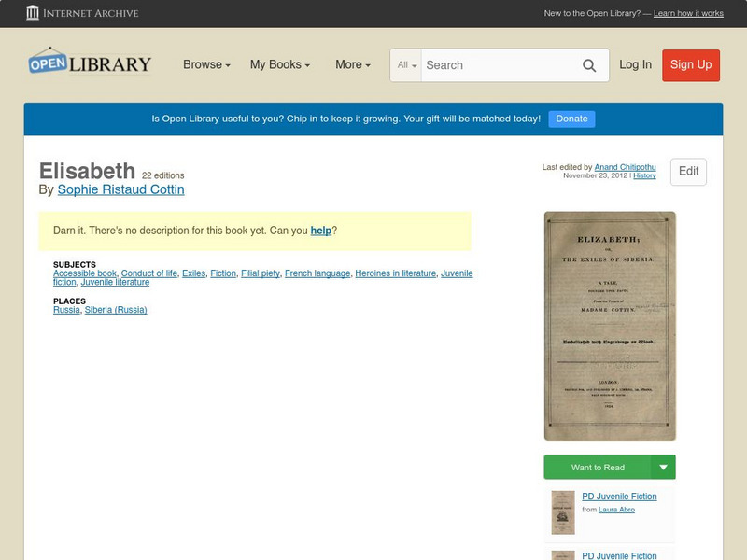Click the Edit button
The height and width of the screenshot is (560, 747).
[x=688, y=172]
